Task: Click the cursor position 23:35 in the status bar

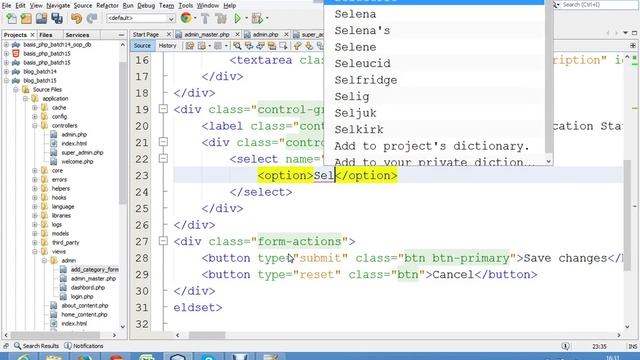Action: (x=599, y=346)
